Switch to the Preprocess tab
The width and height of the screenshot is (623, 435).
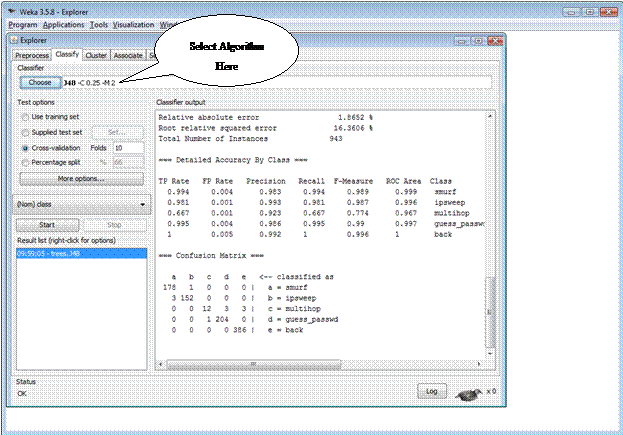[x=32, y=55]
